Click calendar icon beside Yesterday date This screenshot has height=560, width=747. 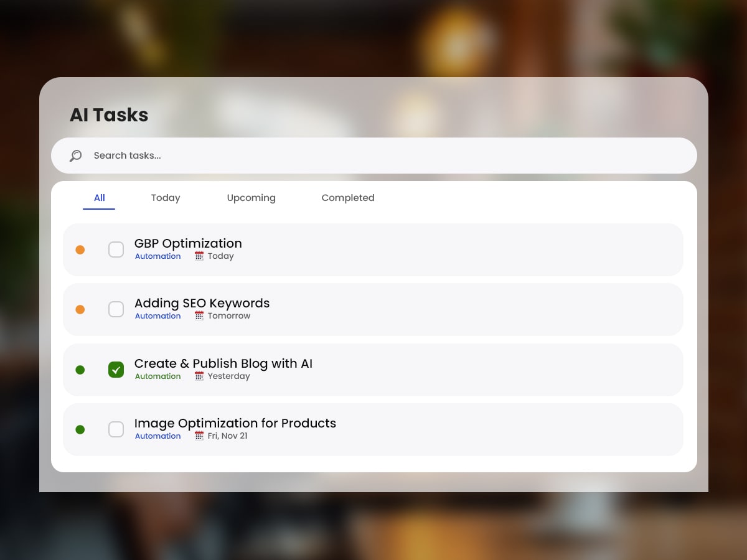pos(199,376)
